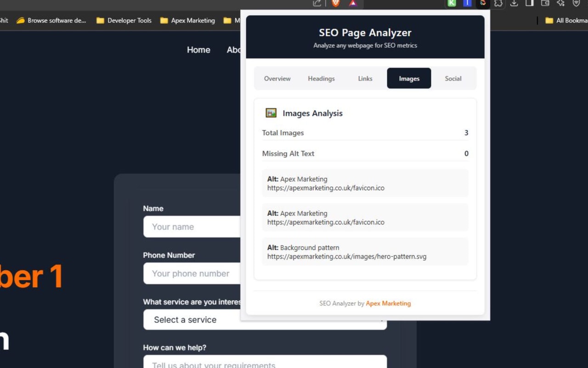Open the Brave Shields lion icon
This screenshot has width=588, height=368.
(x=336, y=3)
